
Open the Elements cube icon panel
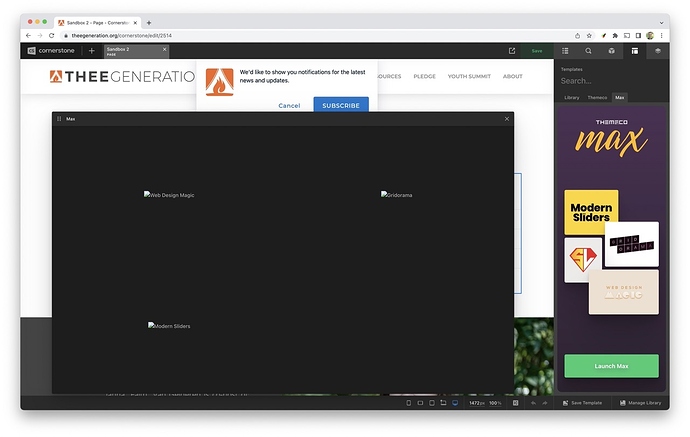pos(611,50)
